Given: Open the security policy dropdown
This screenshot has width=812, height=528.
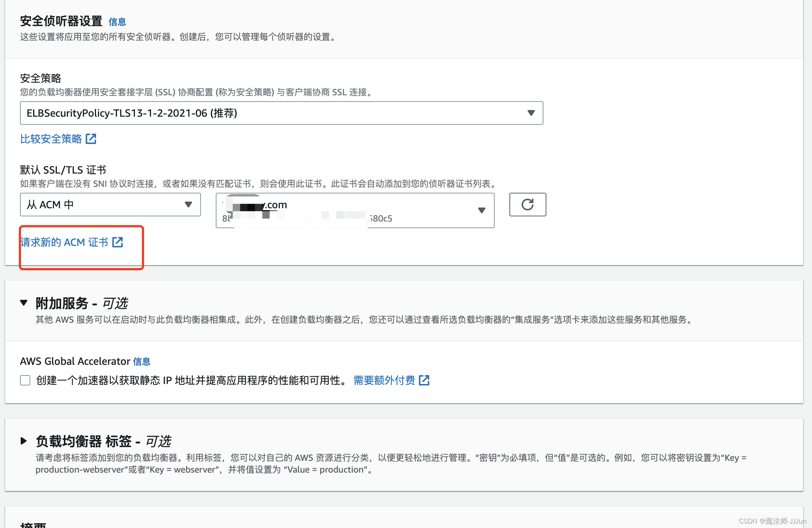Looking at the screenshot, I should coord(282,113).
